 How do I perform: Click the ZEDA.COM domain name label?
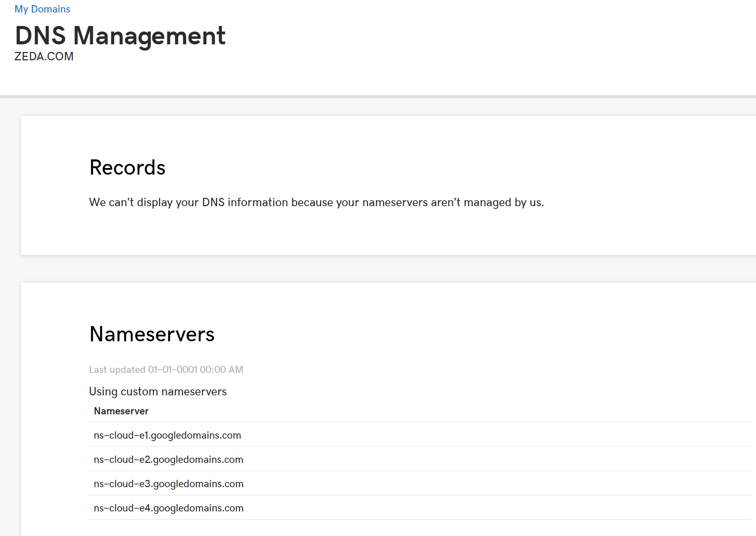coord(44,56)
